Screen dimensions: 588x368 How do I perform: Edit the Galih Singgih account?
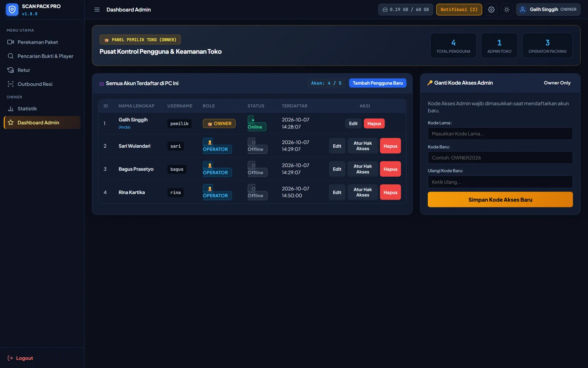pos(353,124)
